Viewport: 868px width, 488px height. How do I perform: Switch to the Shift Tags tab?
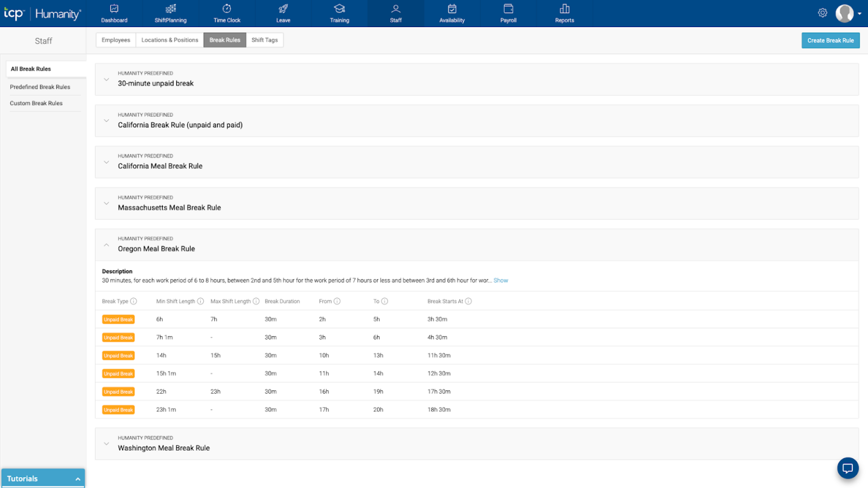click(x=264, y=40)
